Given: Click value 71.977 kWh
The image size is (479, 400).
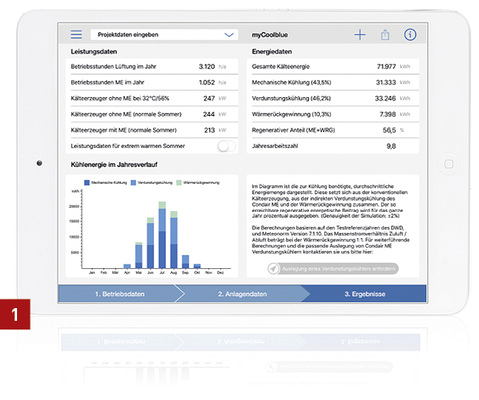Looking at the screenshot, I should (386, 66).
